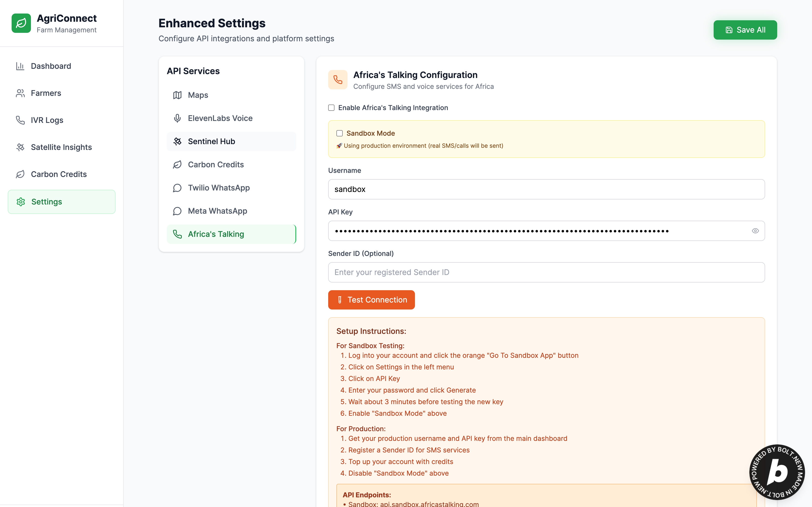Toggle the Sandbox Mode checkbox
This screenshot has height=507, width=812.
[x=340, y=134]
